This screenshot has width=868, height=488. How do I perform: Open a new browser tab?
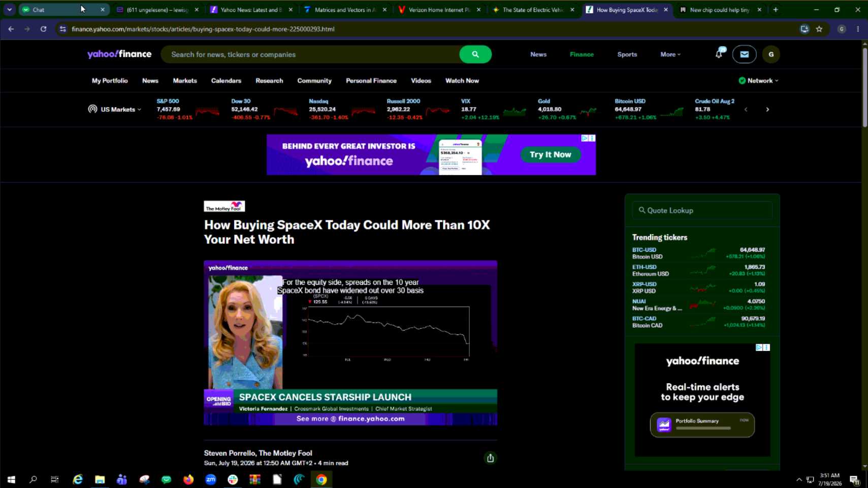pyautogui.click(x=776, y=10)
